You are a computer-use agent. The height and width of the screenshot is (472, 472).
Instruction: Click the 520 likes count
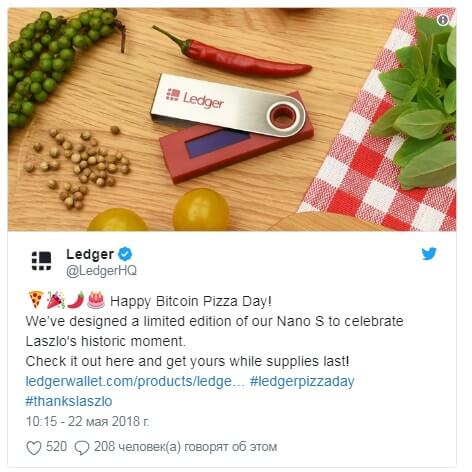tap(56, 446)
